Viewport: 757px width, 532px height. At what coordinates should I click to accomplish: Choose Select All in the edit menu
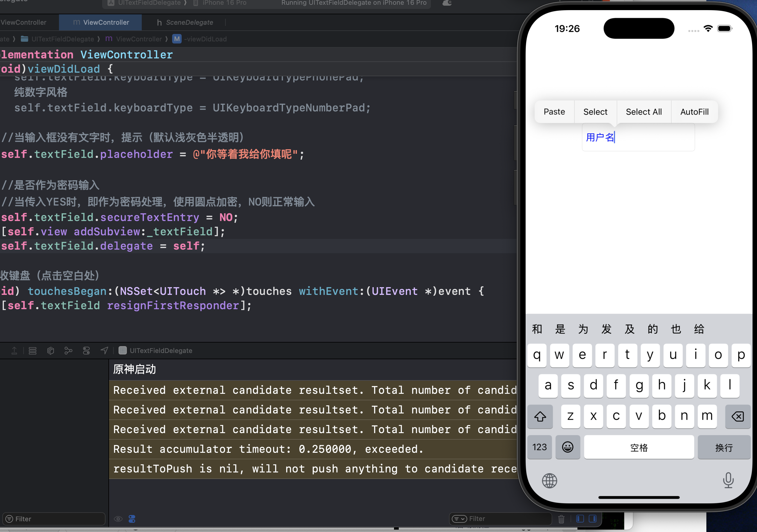[x=644, y=112]
